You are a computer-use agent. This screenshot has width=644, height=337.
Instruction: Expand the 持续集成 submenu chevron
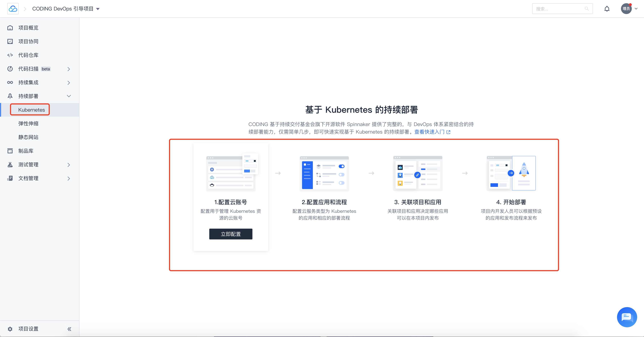pyautogui.click(x=69, y=83)
